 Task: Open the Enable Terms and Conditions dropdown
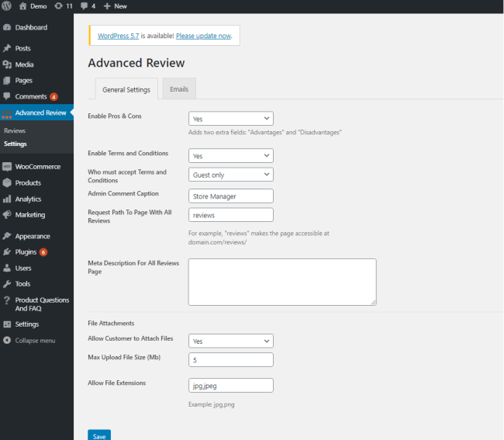click(231, 155)
